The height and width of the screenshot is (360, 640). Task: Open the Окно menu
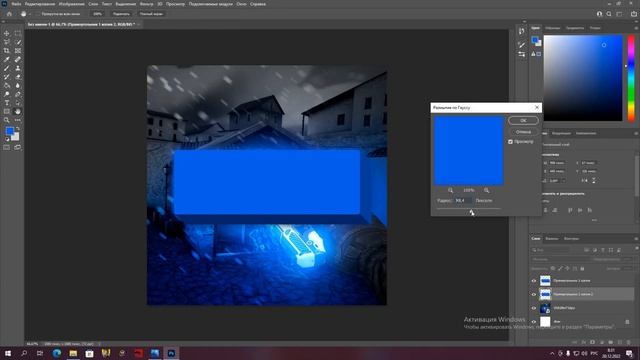[x=241, y=4]
